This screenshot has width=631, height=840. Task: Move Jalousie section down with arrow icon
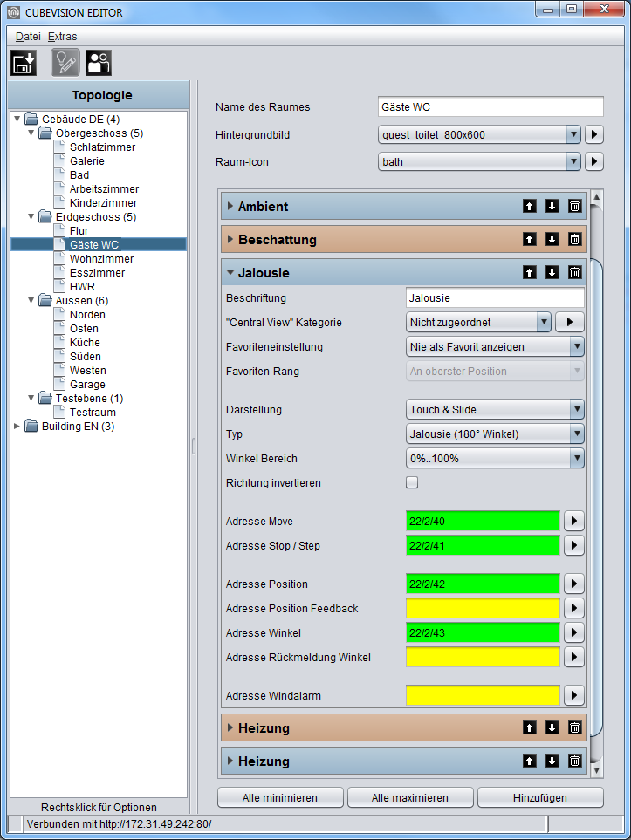pyautogui.click(x=552, y=273)
